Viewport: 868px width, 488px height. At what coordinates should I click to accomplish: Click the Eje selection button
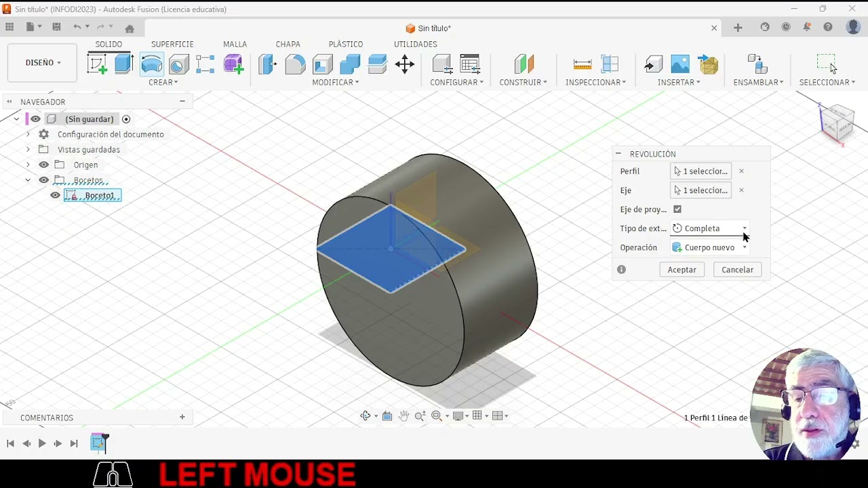click(x=701, y=190)
